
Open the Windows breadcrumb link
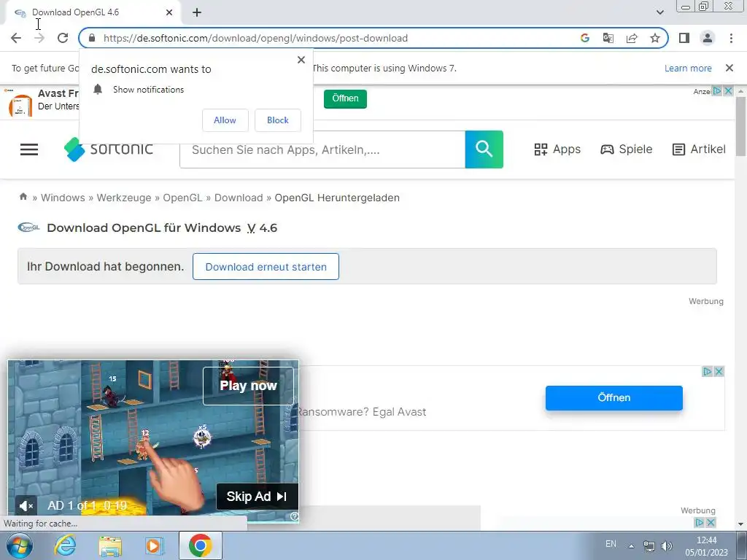click(63, 198)
